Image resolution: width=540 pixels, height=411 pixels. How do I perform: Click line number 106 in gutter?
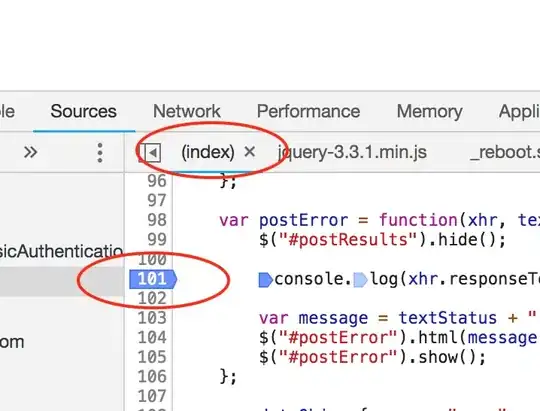152,376
